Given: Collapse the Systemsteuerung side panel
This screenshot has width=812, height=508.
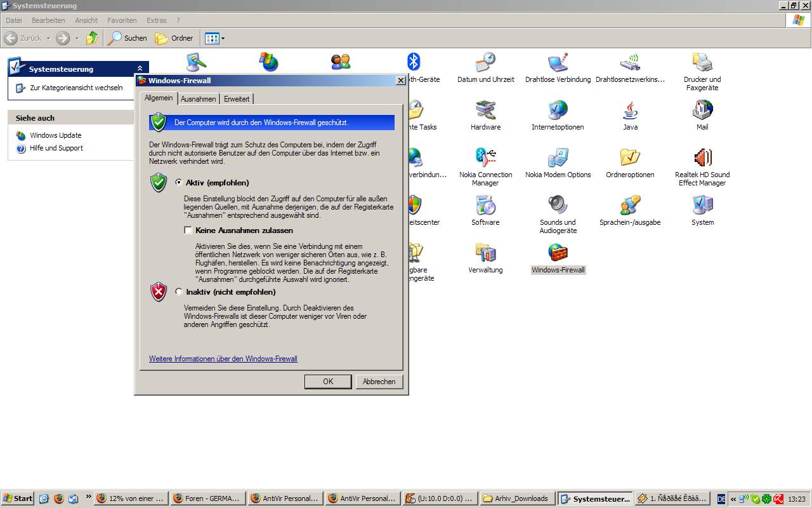Looking at the screenshot, I should [x=140, y=69].
